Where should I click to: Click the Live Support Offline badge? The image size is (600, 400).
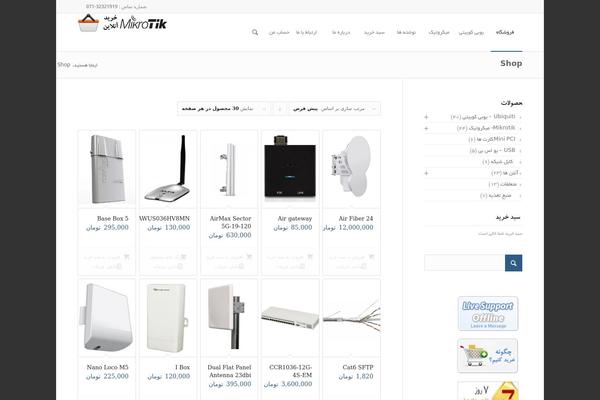click(x=488, y=313)
